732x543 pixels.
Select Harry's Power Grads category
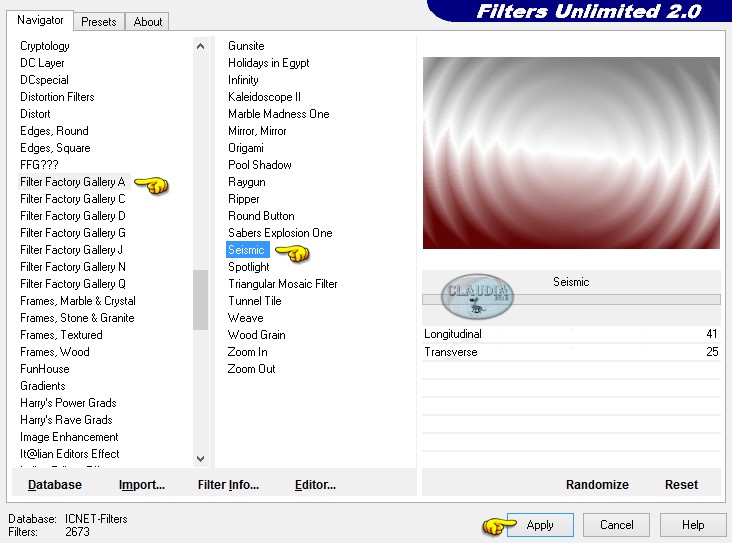tap(68, 403)
